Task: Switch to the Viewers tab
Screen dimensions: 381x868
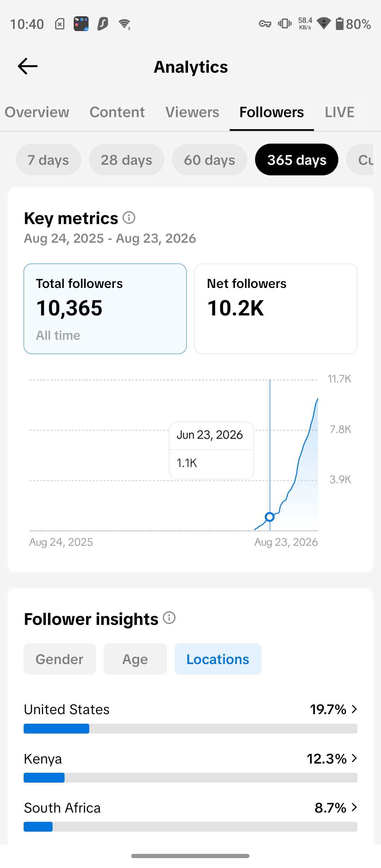Action: [x=192, y=112]
